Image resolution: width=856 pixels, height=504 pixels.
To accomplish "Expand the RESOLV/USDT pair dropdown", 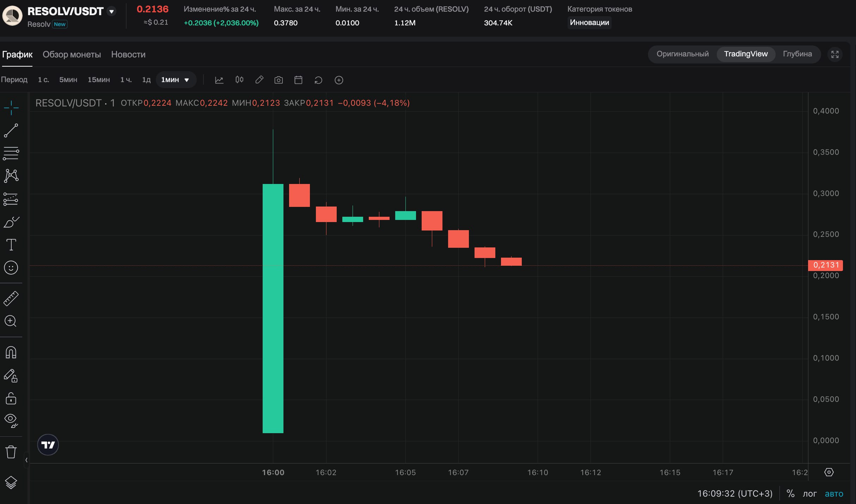I will (x=111, y=11).
